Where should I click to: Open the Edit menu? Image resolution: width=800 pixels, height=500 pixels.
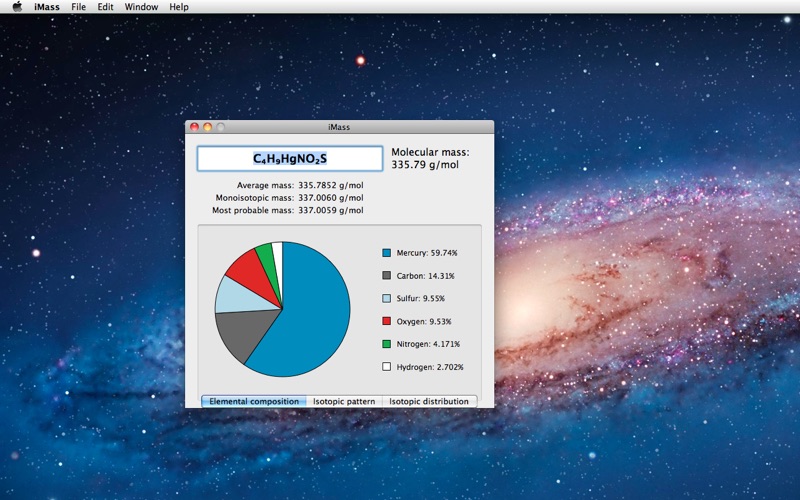(105, 7)
